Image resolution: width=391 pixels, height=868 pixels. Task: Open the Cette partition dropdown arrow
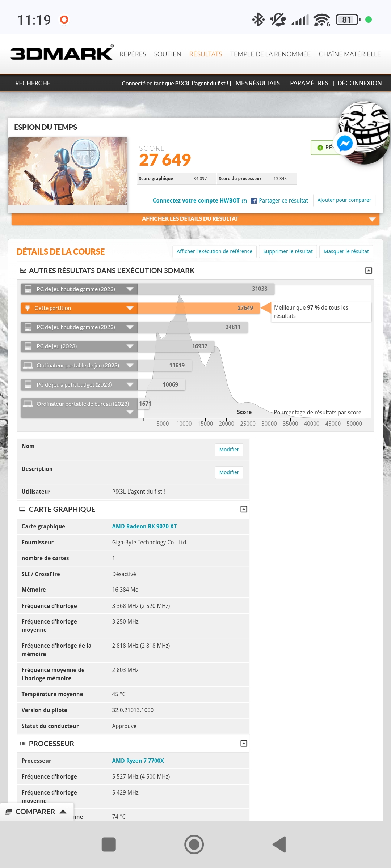[x=130, y=308]
